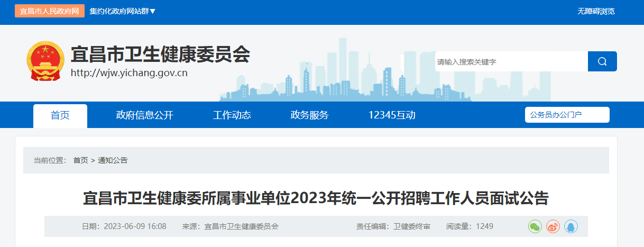Click the 通知公告 breadcrumb link

(113, 160)
